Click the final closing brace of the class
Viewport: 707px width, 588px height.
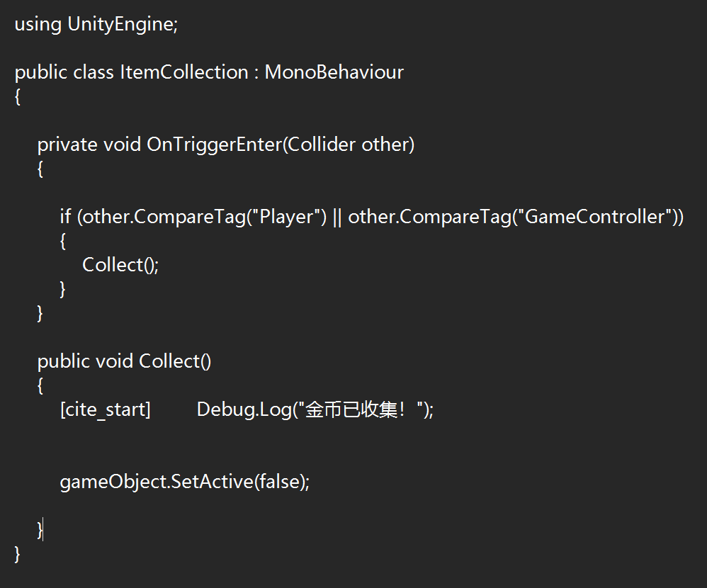(18, 554)
